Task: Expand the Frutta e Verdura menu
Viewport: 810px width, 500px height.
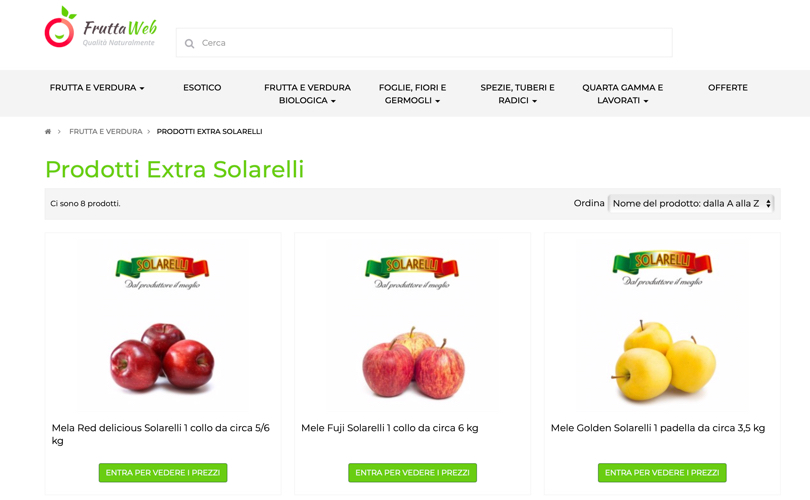Action: tap(97, 88)
